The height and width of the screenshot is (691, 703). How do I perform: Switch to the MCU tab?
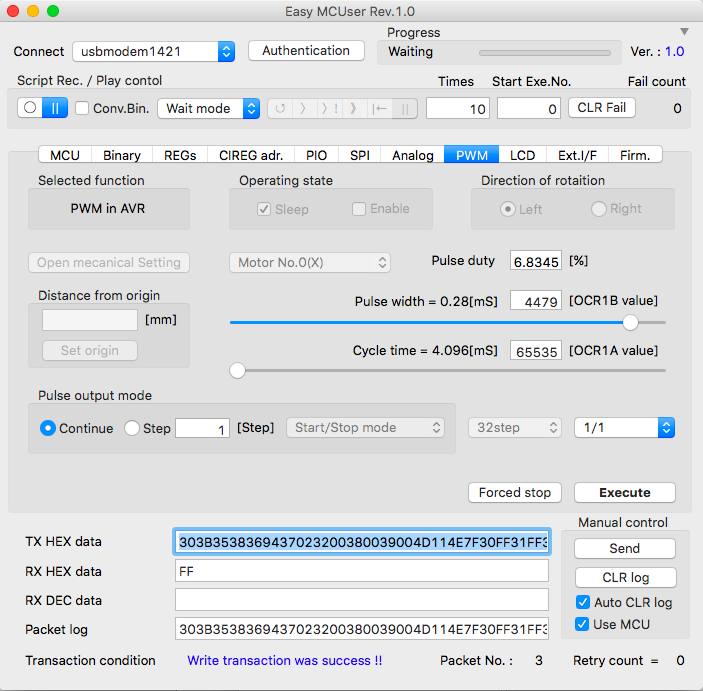pos(65,155)
